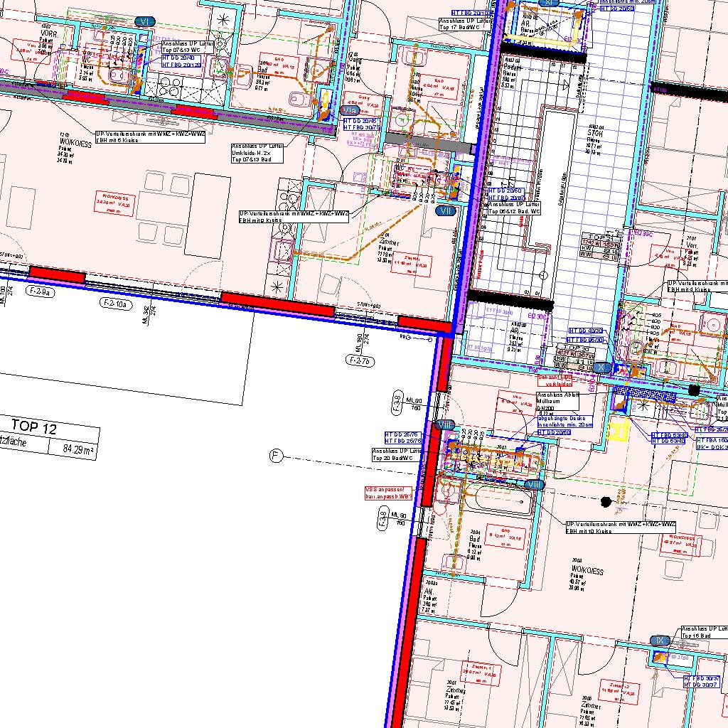Screen dimensions: 728x728
Task: Select 'FBH mit 10 Kreise' Verteilerschrank note
Action: click(x=621, y=528)
